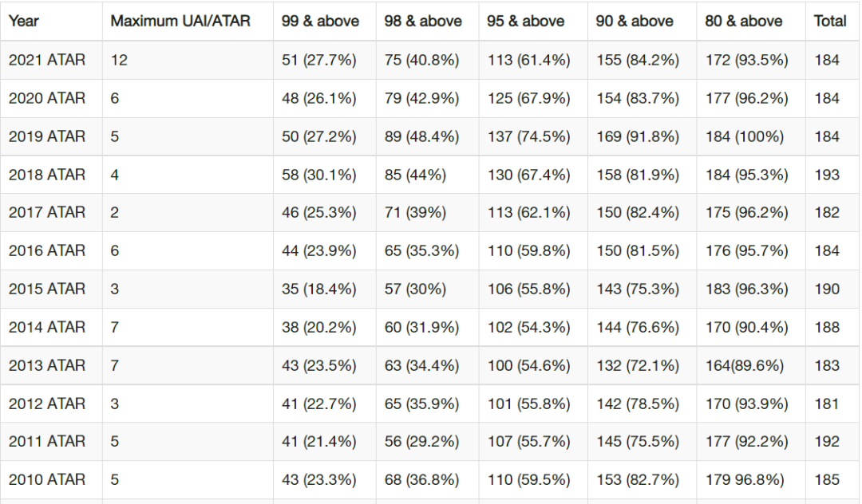
Task: Click the 98 & above header cell
Action: (x=423, y=21)
